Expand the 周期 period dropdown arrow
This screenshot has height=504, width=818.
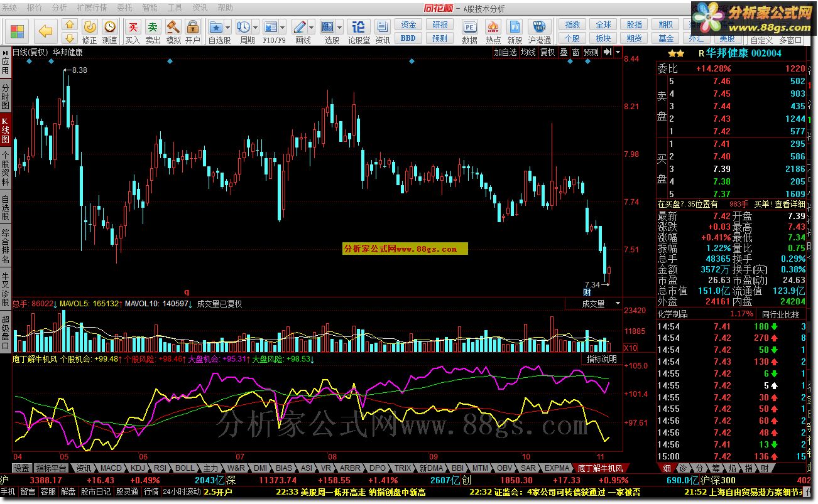[256, 27]
